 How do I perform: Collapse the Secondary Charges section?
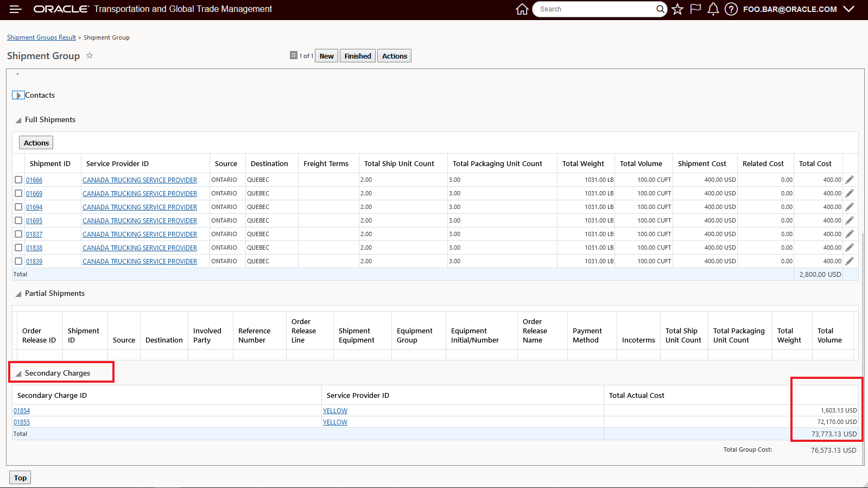(18, 373)
